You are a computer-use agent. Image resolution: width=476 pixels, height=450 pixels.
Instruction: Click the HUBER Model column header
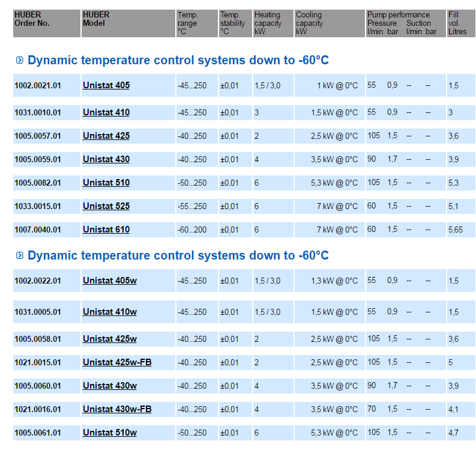click(128, 23)
